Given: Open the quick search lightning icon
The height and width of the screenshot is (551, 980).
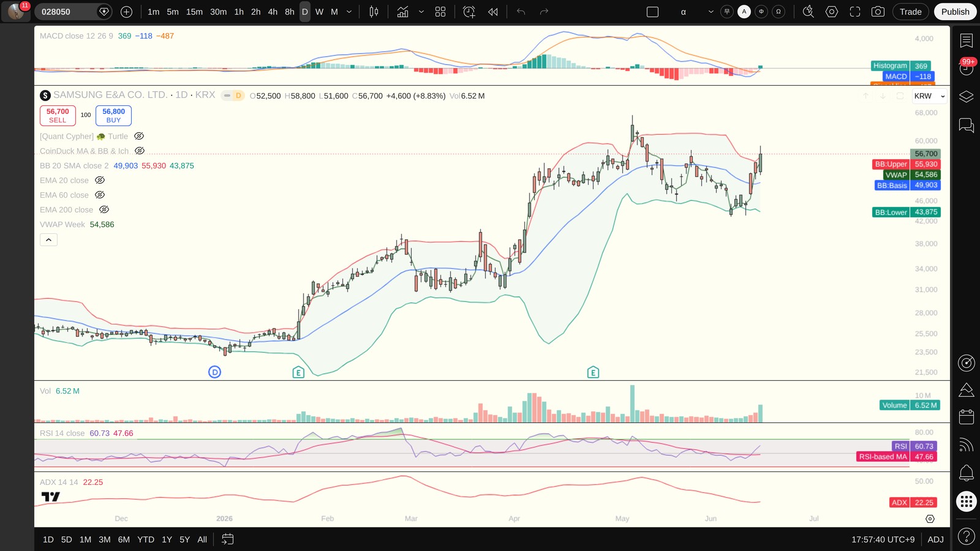Looking at the screenshot, I should [x=809, y=12].
